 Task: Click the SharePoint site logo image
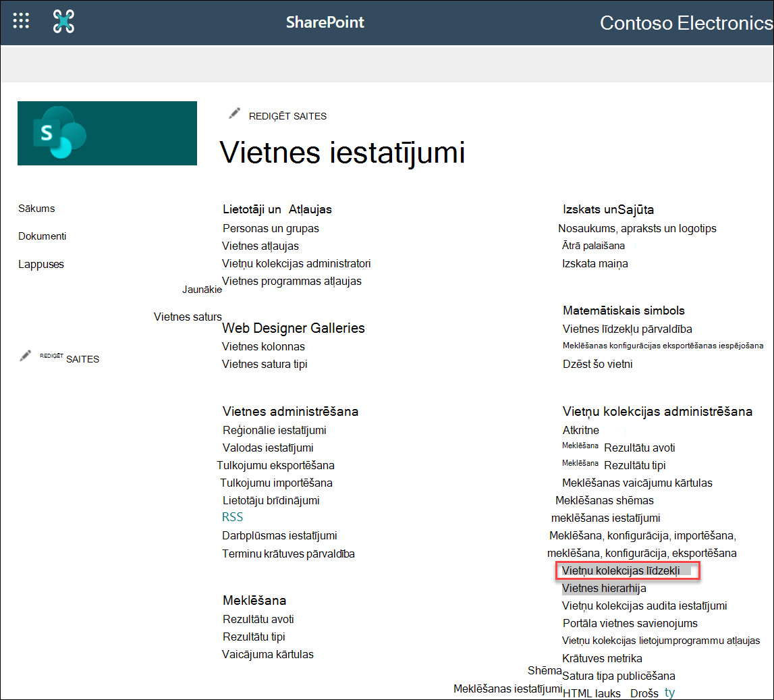click(x=107, y=133)
